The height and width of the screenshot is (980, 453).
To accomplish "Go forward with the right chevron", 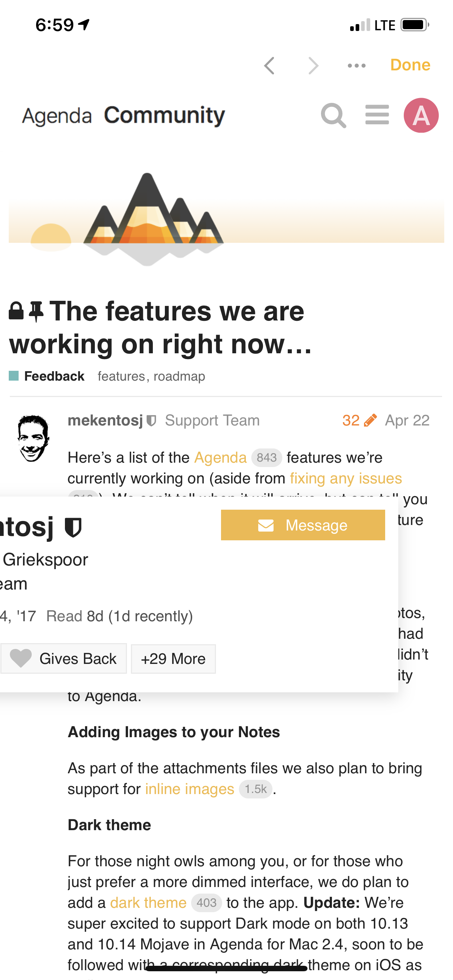I will [x=313, y=65].
